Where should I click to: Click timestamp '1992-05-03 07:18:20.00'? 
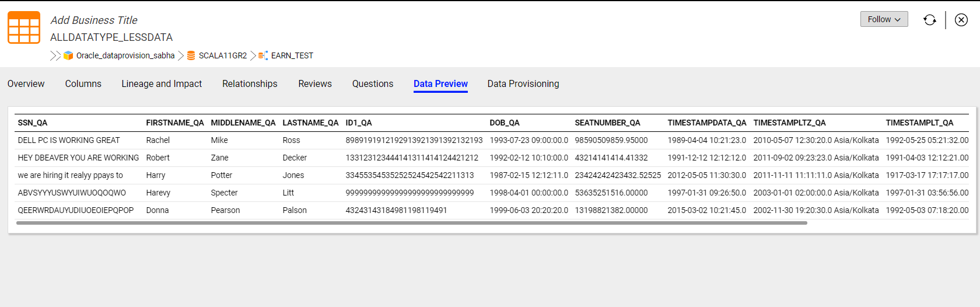point(928,210)
